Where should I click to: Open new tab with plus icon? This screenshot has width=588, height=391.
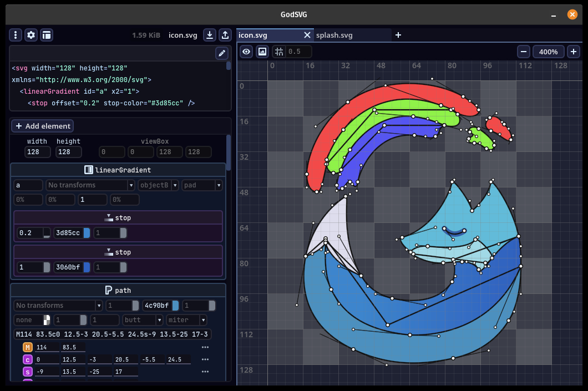398,35
